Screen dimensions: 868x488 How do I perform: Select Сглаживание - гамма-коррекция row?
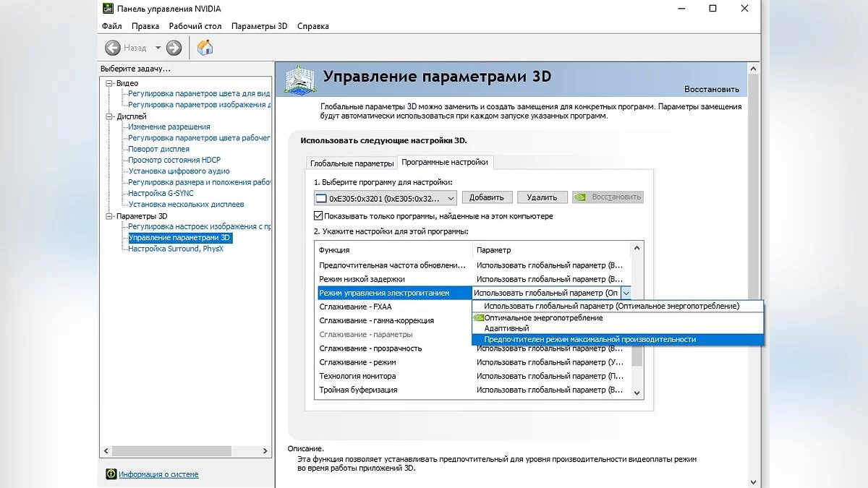(394, 320)
